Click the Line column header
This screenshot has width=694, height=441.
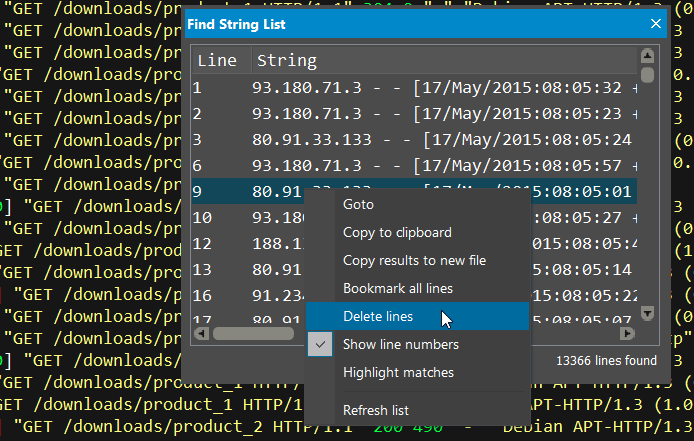(x=221, y=60)
